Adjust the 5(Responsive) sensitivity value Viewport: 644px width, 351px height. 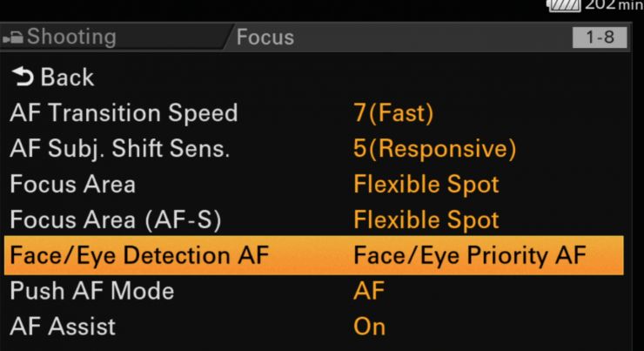[x=435, y=149]
